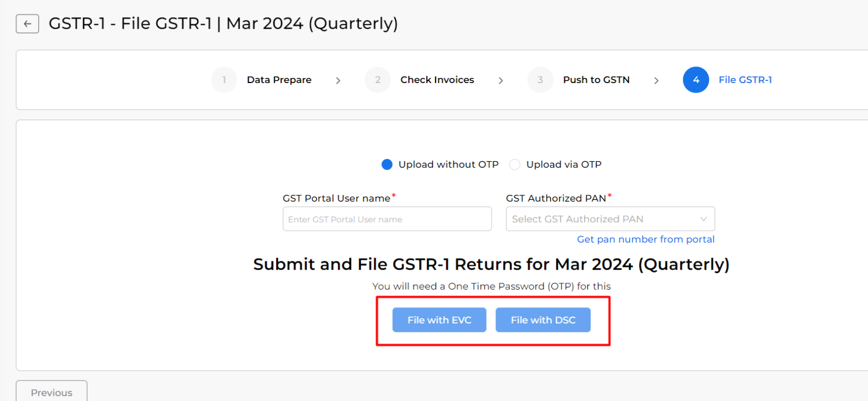868x401 pixels.
Task: Expand the GST Authorized PAN selection list
Action: (609, 219)
